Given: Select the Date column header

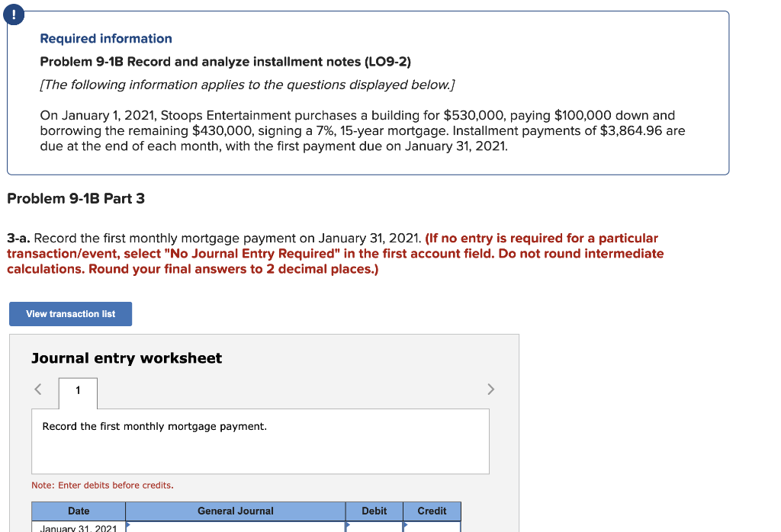Looking at the screenshot, I should (x=78, y=511).
